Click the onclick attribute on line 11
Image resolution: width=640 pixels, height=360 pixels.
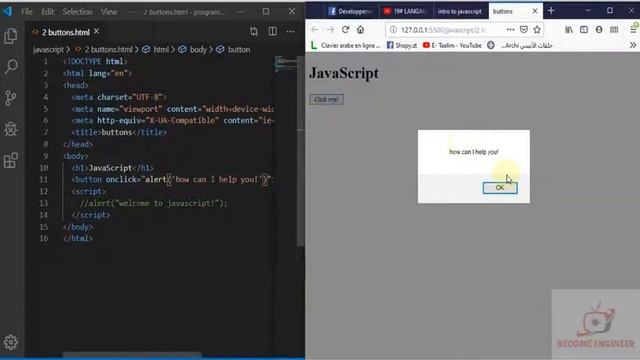coord(123,180)
